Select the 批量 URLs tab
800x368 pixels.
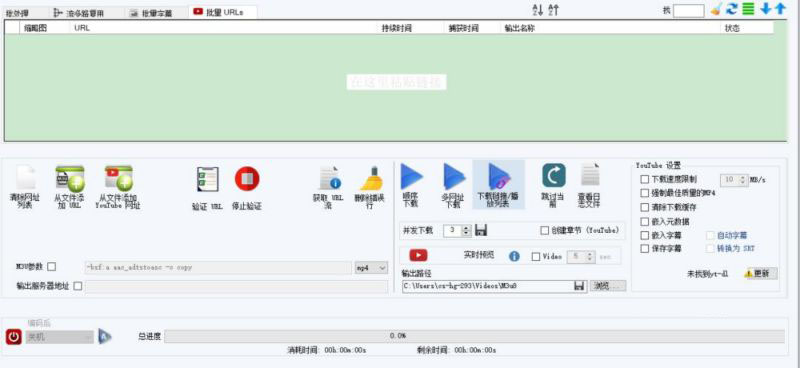coord(222,12)
